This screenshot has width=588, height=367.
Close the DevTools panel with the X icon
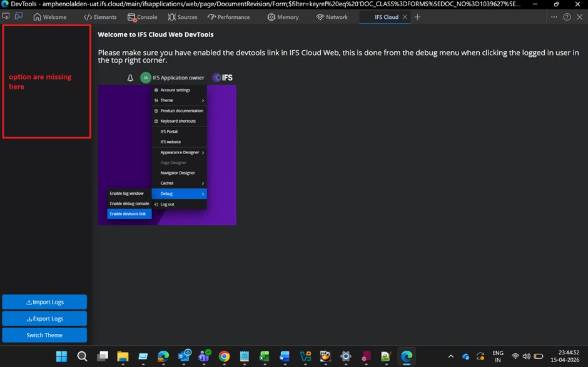coord(580,17)
